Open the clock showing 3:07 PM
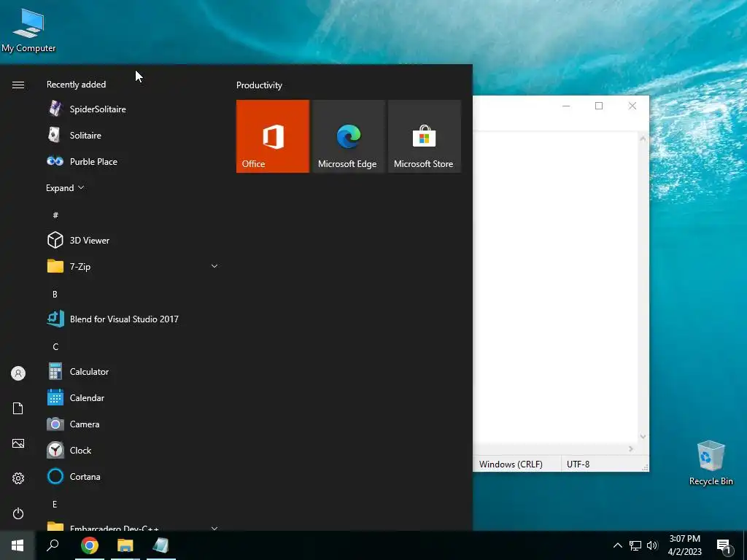747x560 pixels. click(684, 545)
